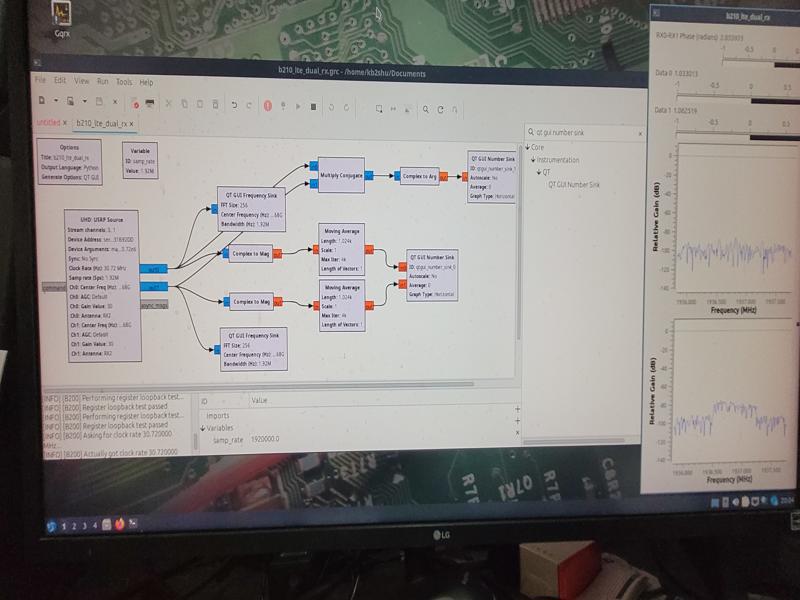Screen dimensions: 800x600
Task: Select the Multiply Conjugate block
Action: [341, 175]
